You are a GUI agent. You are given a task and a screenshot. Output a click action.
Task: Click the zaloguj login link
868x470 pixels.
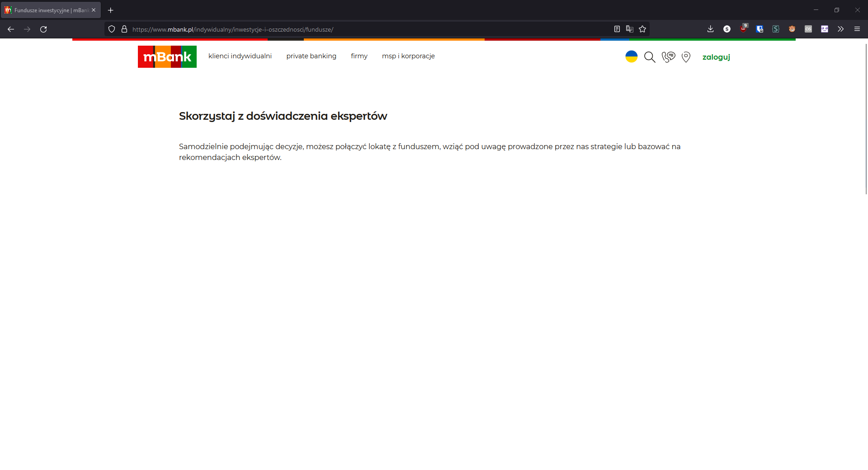coord(716,57)
